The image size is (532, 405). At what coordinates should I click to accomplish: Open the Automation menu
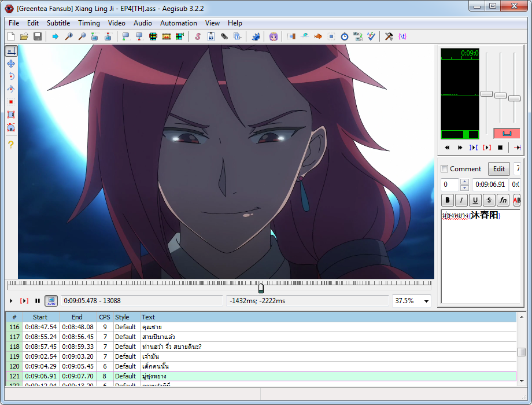tap(179, 23)
